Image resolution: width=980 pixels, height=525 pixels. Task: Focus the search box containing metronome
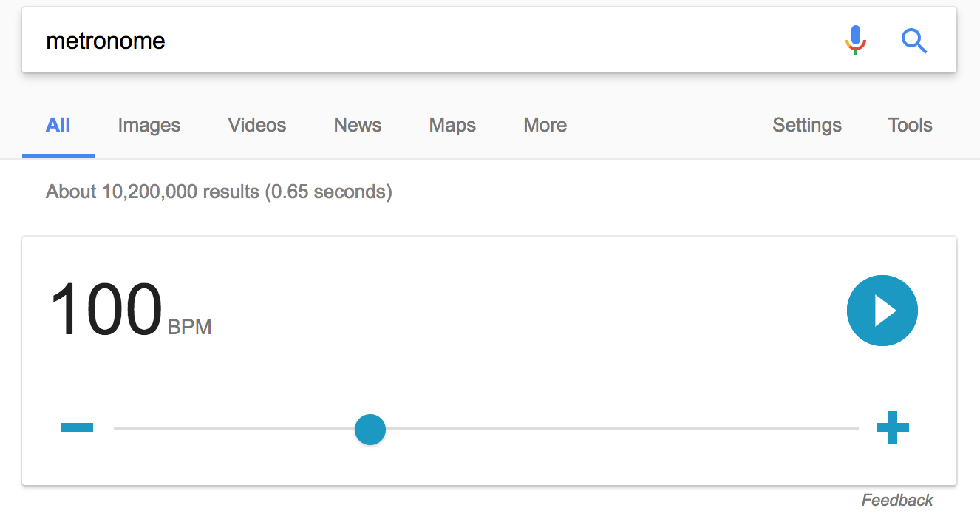point(429,41)
